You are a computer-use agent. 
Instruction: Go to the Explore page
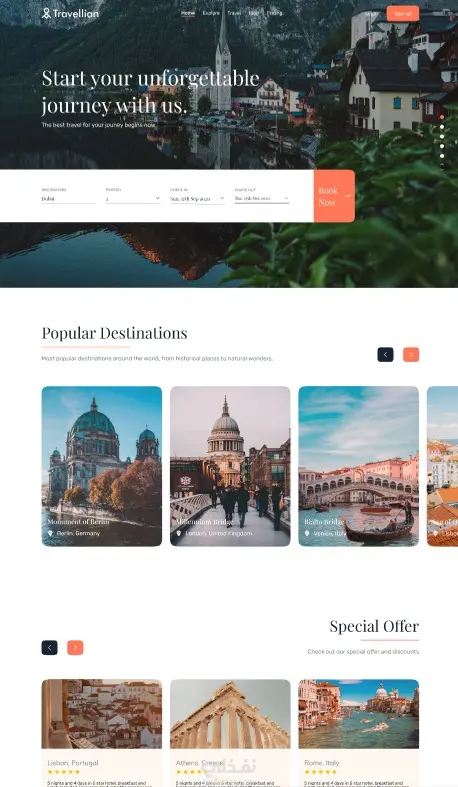211,13
